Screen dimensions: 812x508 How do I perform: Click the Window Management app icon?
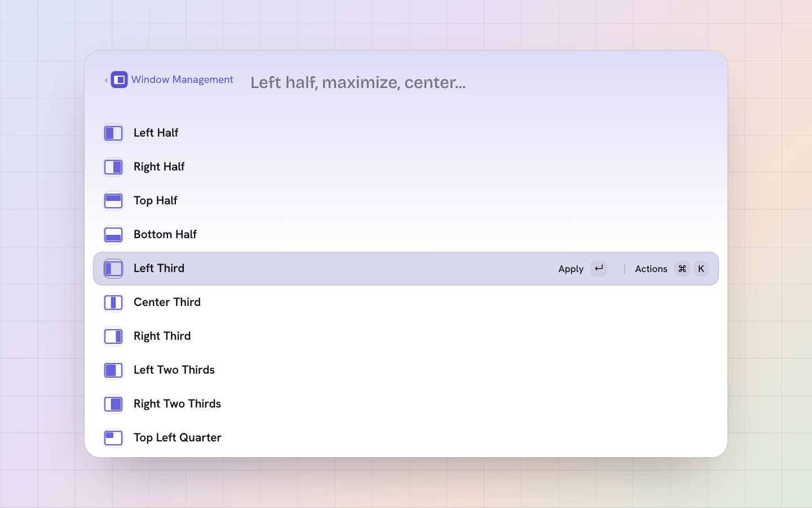coord(119,80)
